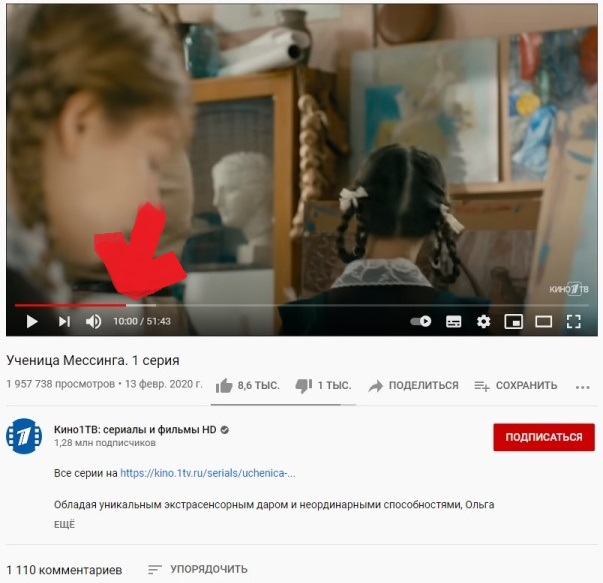Image resolution: width=603 pixels, height=583 pixels.
Task: Open the three-dot more actions menu
Action: point(583,387)
